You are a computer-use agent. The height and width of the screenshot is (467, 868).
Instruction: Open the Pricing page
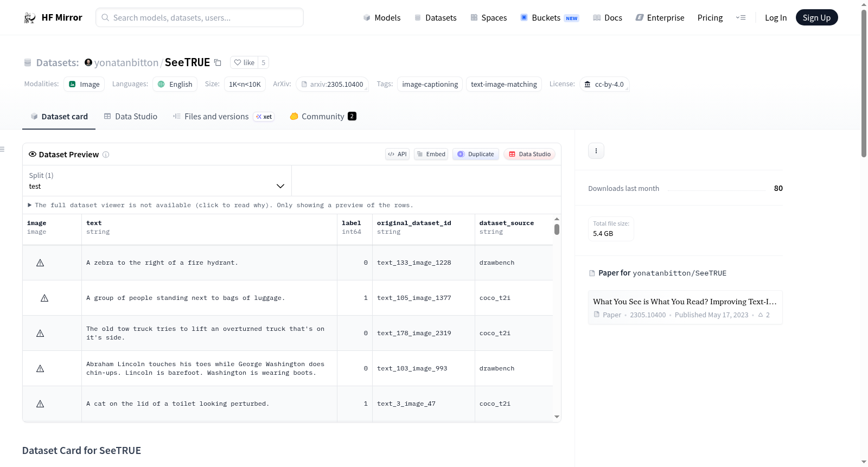pyautogui.click(x=710, y=18)
